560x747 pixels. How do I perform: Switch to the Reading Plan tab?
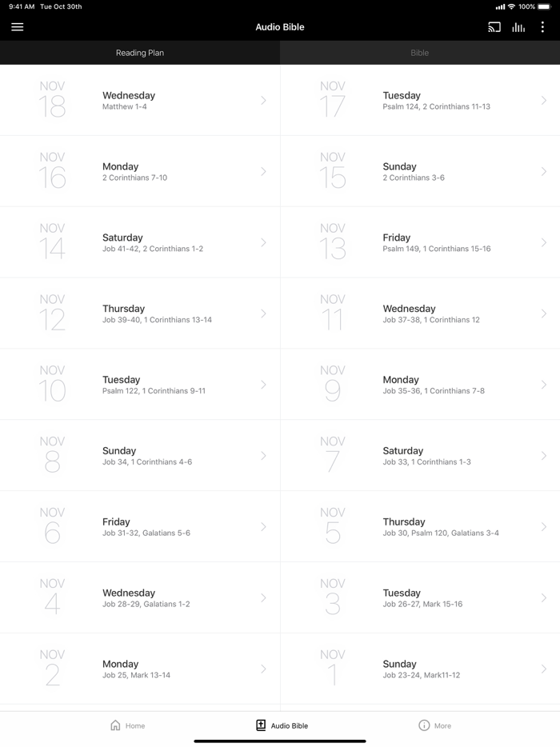[140, 53]
